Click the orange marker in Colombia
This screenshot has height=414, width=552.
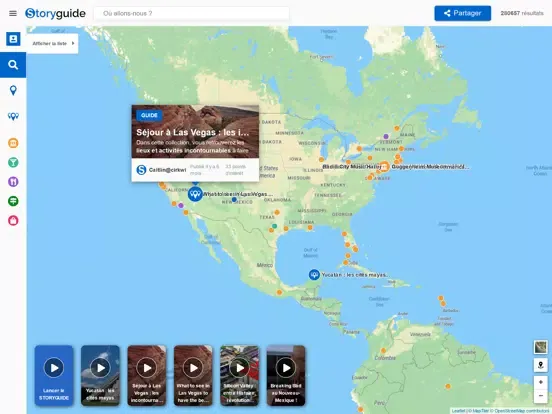point(383,351)
